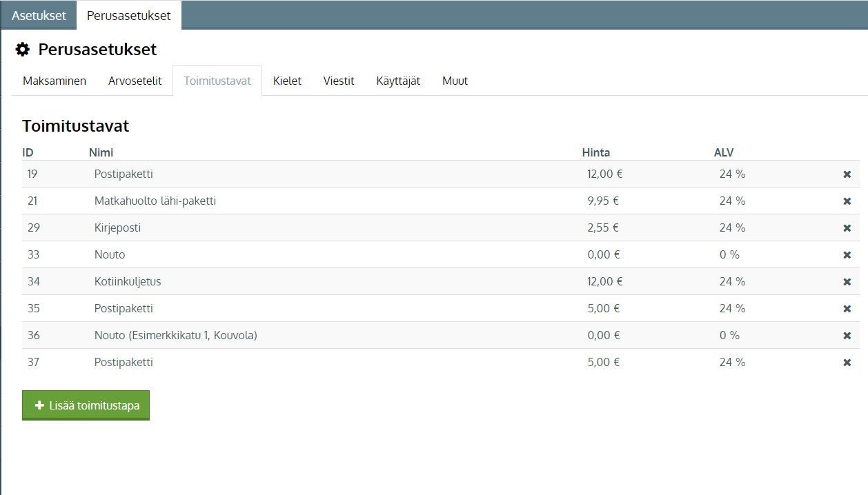
Task: Click Postipaketti name in row 37
Action: point(124,362)
